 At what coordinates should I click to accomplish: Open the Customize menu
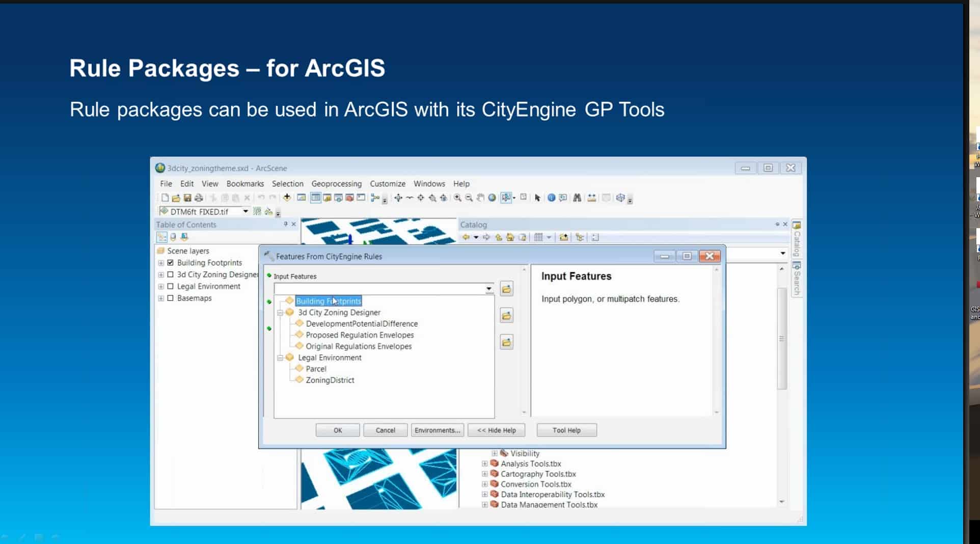coord(387,183)
